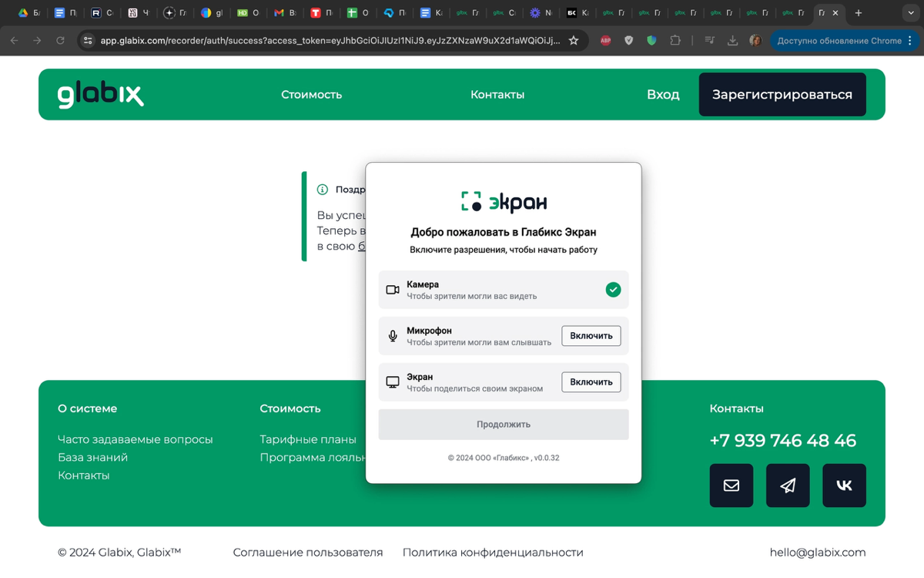Open Программа лояльности footer link
This screenshot has height=578, width=924.
[313, 457]
